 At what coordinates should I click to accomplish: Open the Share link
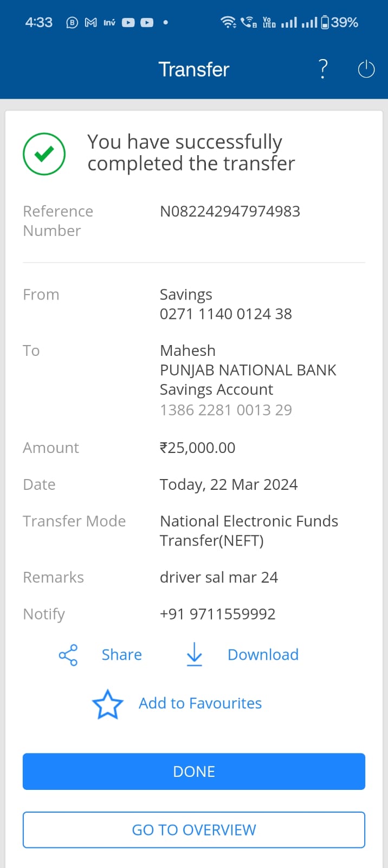[121, 655]
